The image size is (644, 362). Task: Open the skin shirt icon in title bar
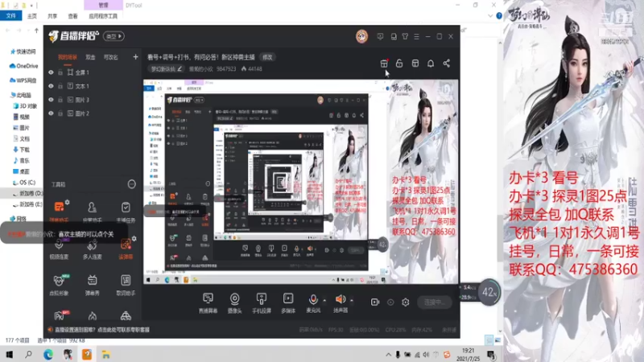[405, 36]
